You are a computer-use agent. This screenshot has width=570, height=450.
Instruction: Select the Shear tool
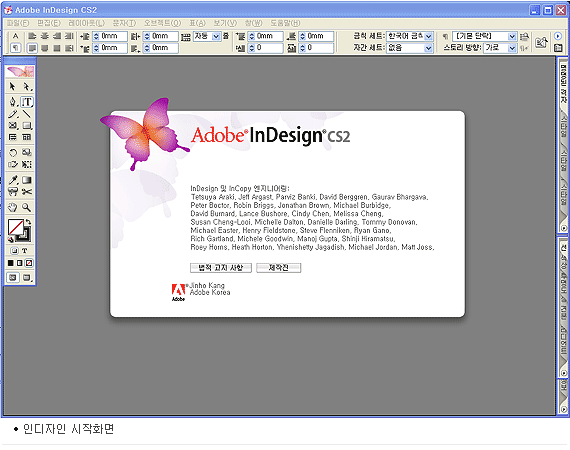[13, 164]
